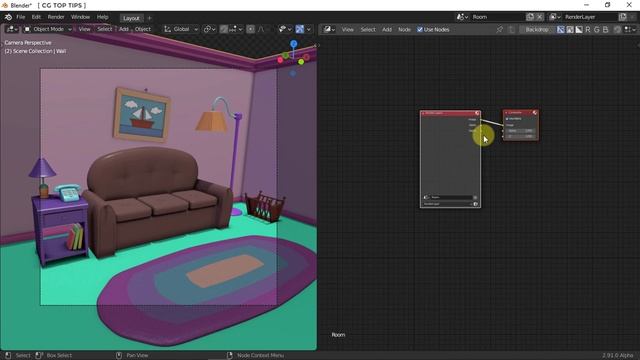Open the node editor View menu

pos(347,29)
